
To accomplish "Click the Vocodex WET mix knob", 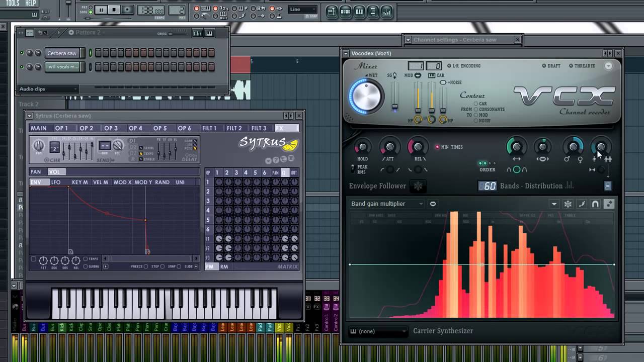I will 366,96.
